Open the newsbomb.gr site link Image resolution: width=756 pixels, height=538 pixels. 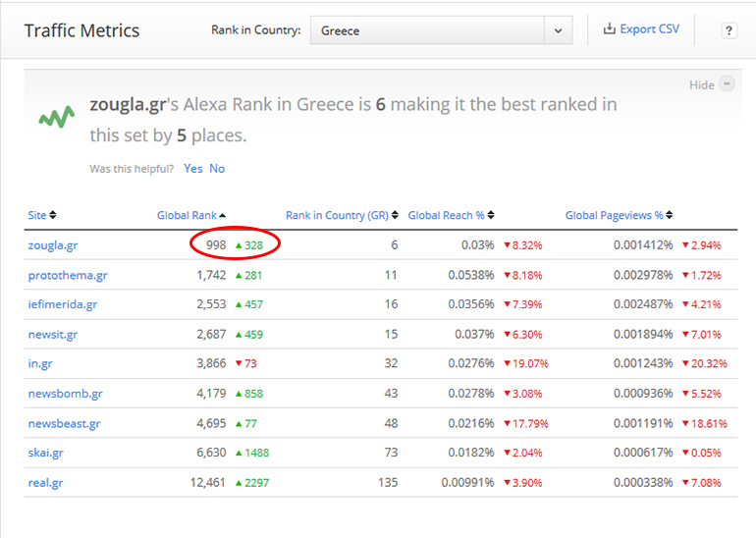(65, 394)
